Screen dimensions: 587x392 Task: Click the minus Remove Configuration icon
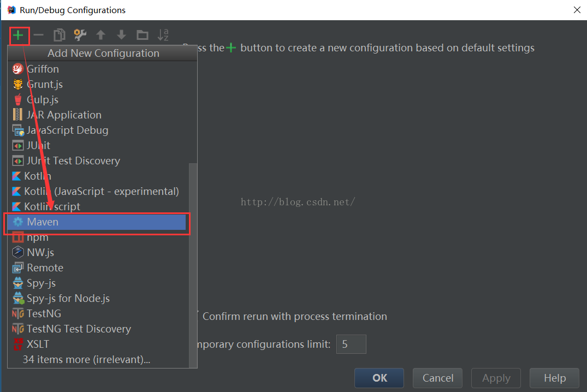click(x=38, y=35)
